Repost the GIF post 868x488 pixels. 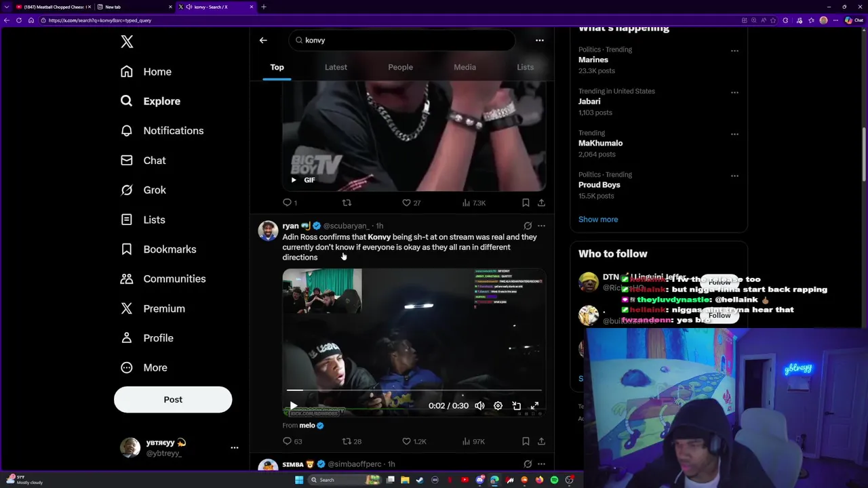[347, 203]
